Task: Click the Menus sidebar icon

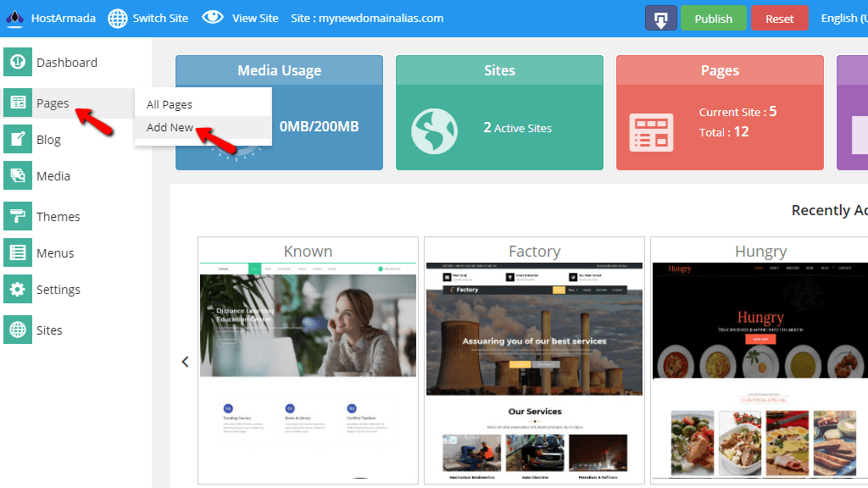Action: point(18,252)
